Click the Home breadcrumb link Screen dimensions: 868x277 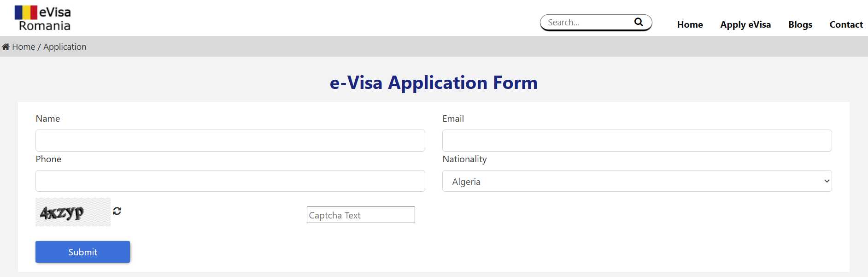coord(23,47)
